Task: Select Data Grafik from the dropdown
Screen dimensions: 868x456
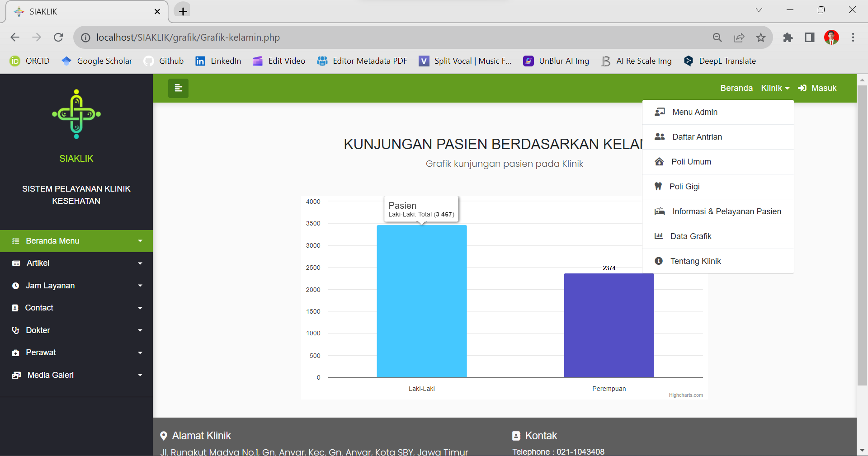Action: point(718,236)
